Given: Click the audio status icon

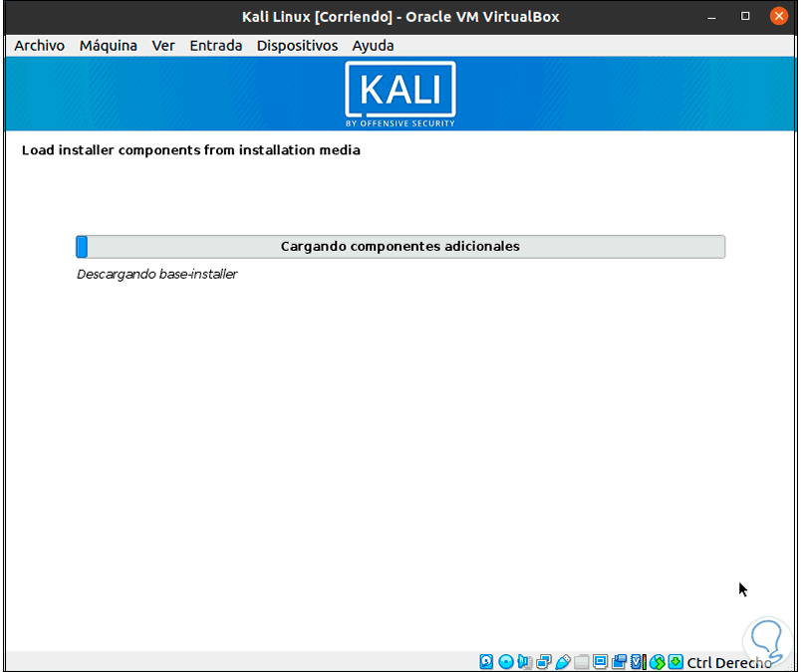Looking at the screenshot, I should pyautogui.click(x=525, y=662).
